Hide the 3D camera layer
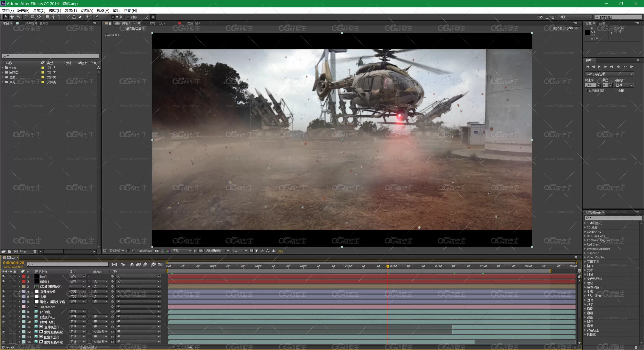Screen dimensions: 644x350 pyautogui.click(x=3, y=307)
